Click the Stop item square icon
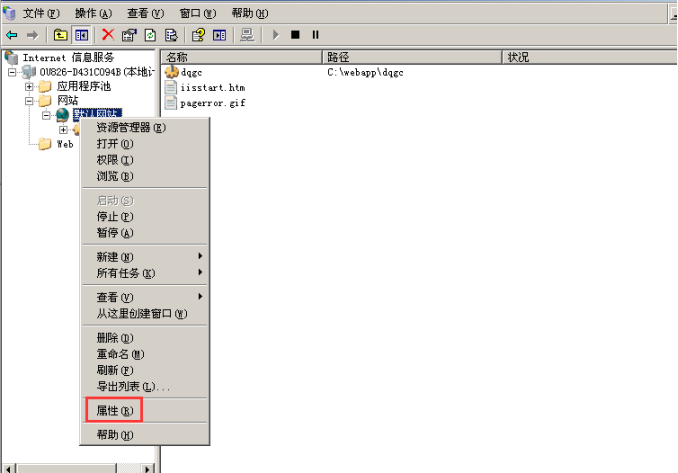 click(295, 35)
